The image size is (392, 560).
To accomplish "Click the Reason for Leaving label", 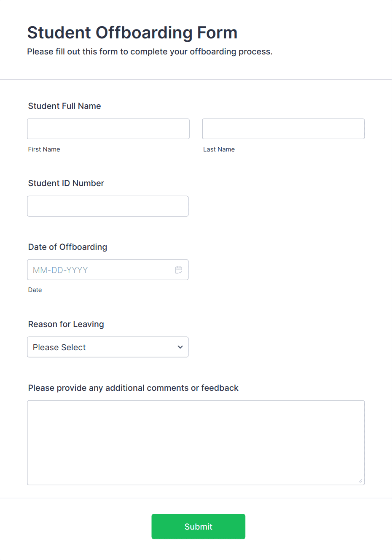I will [66, 324].
